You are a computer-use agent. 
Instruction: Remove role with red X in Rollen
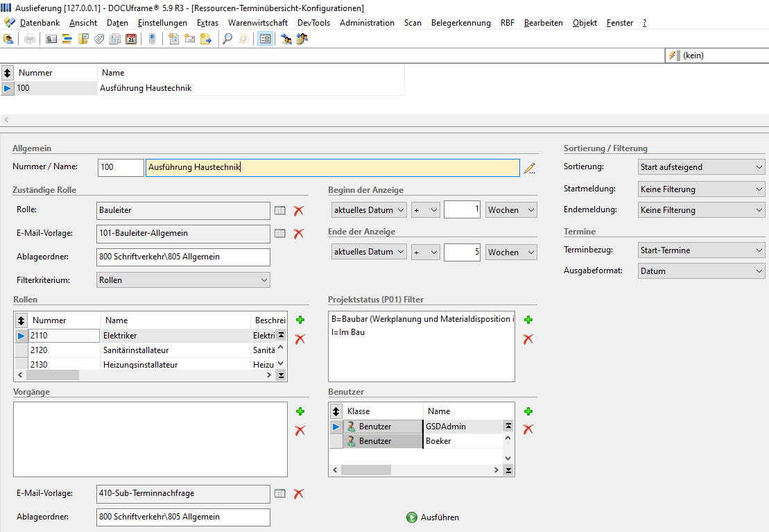click(300, 338)
